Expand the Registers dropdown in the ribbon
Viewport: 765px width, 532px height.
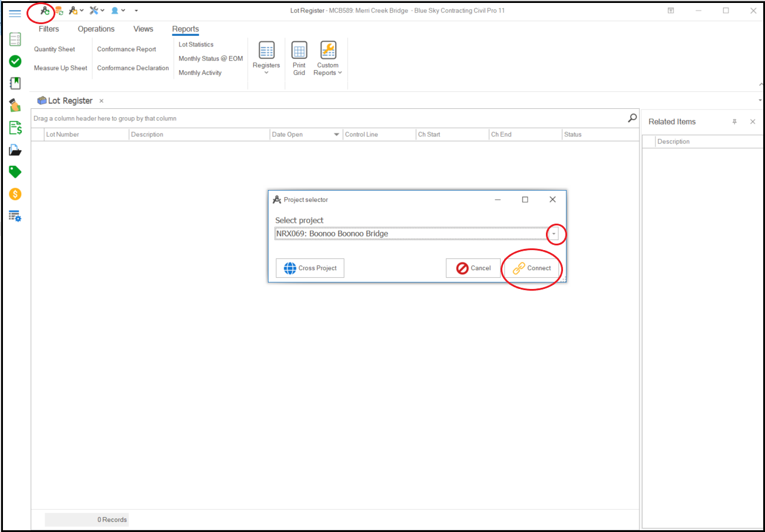click(x=266, y=59)
